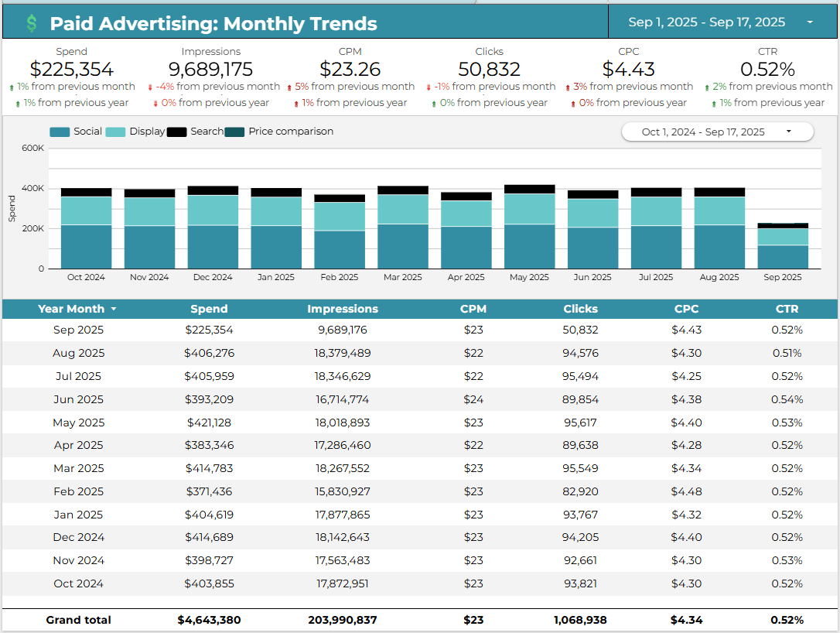Click the grand total spend $4,643,380
Viewport: 840px width, 633px height.
[x=209, y=620]
